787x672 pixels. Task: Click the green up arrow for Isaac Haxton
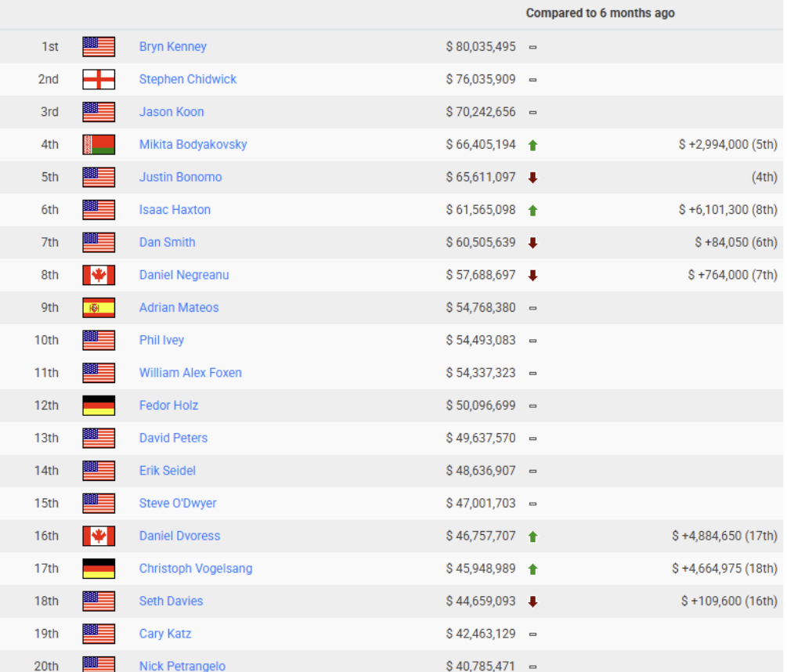pyautogui.click(x=532, y=210)
